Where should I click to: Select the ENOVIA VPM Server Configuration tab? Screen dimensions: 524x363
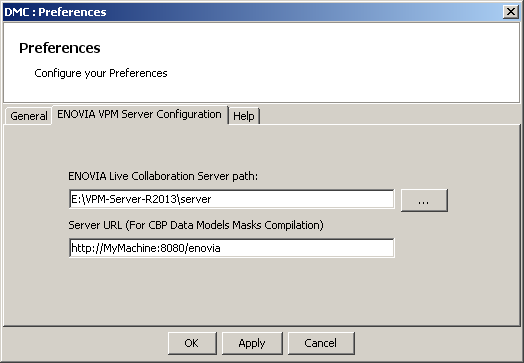click(x=140, y=114)
